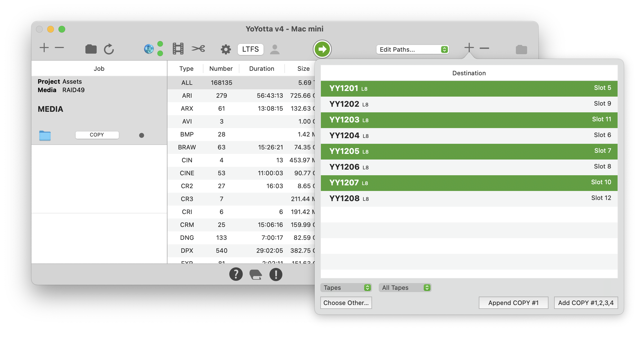Select the DNG type row
This screenshot has height=337, width=644.
tap(241, 238)
